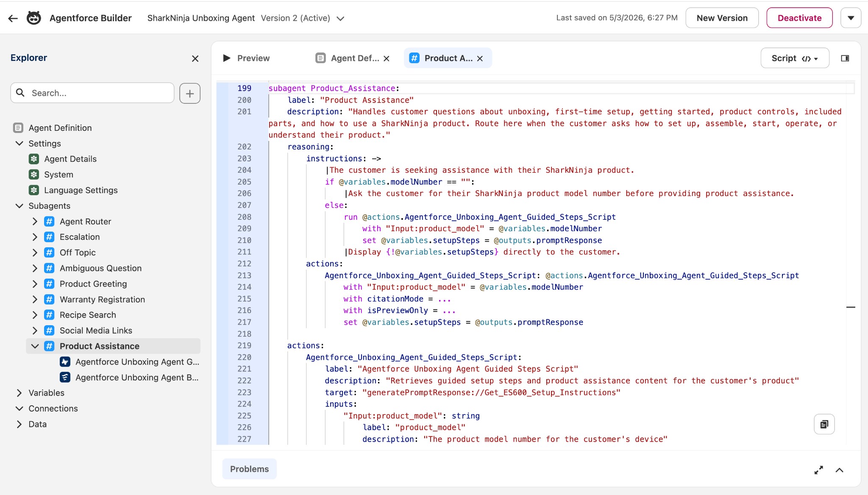The height and width of the screenshot is (495, 868).
Task: Select the Product A... tab
Action: (448, 58)
